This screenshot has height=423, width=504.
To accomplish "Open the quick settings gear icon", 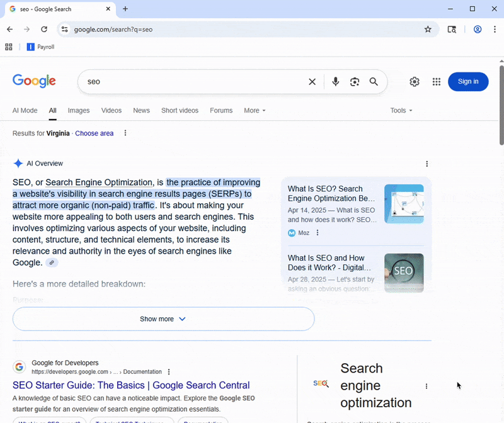I will click(x=415, y=82).
